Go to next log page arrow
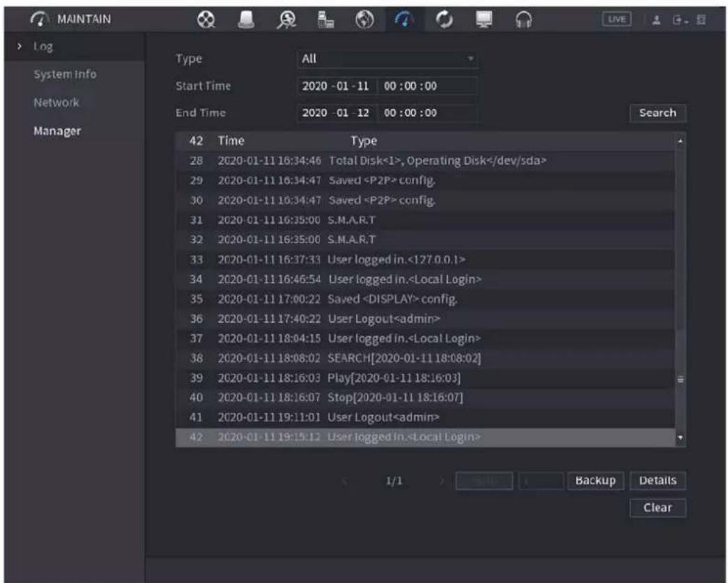The width and height of the screenshot is (728, 583). coord(442,481)
